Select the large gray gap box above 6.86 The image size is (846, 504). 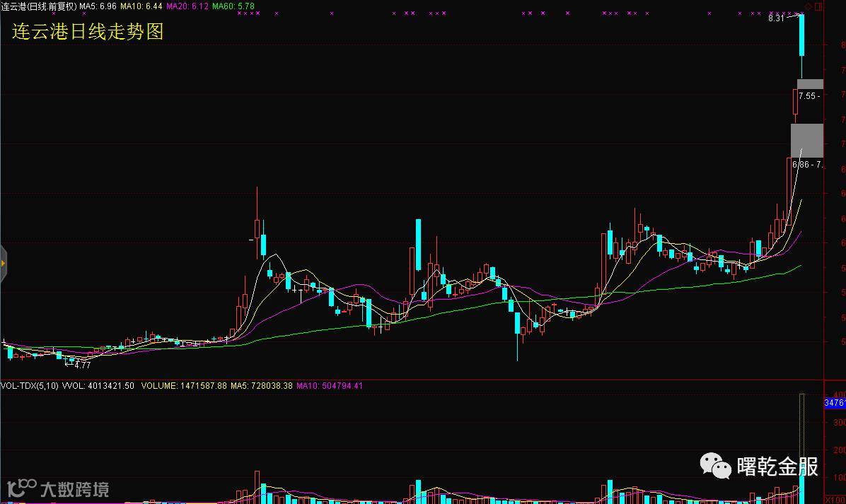807,141
